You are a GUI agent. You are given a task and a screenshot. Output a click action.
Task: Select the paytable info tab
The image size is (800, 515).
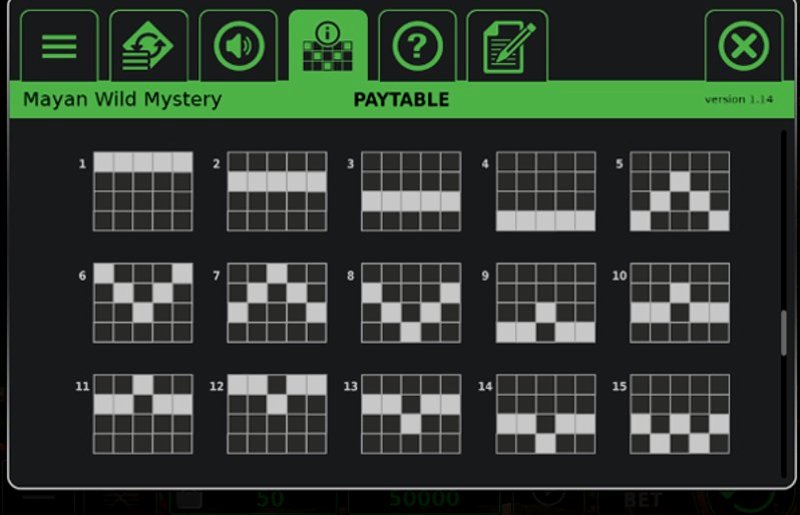click(328, 46)
